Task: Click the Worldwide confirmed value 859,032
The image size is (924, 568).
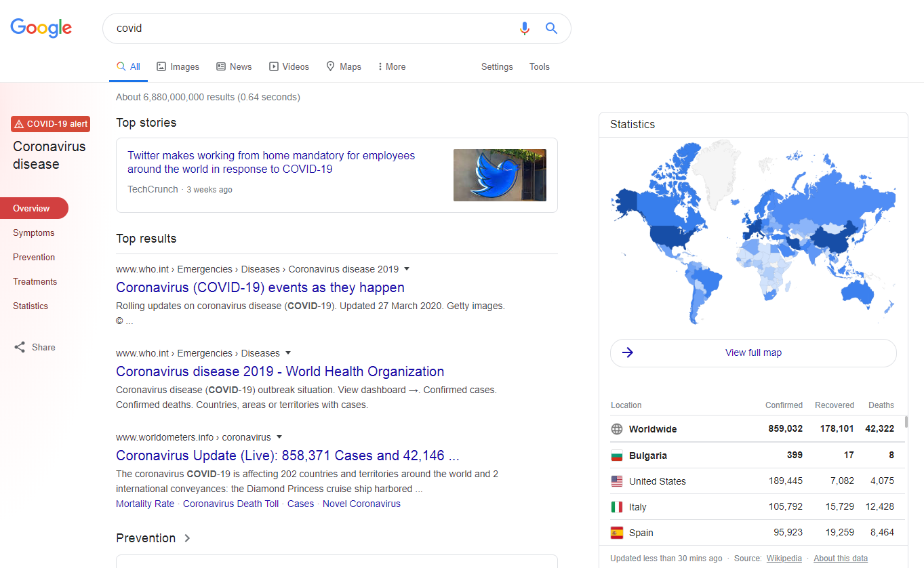Action: 785,429
